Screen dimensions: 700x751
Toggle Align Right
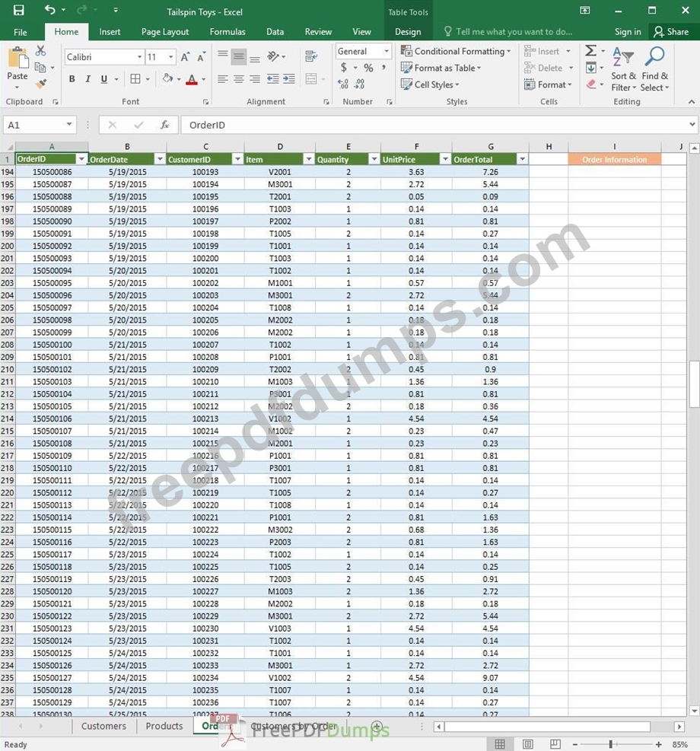[255, 79]
